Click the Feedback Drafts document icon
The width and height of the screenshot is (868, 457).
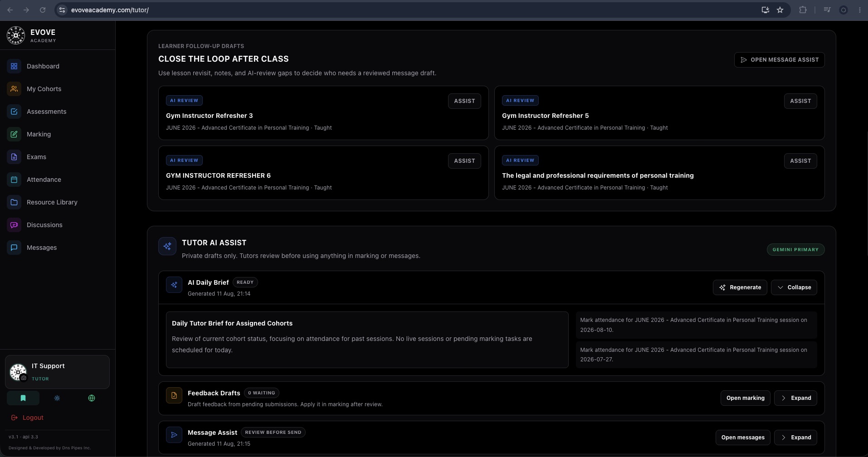(174, 395)
